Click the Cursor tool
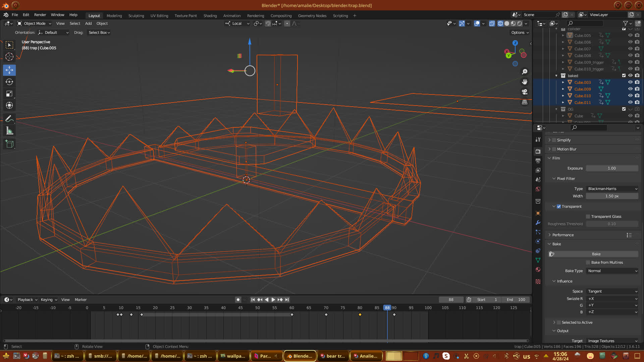This screenshot has width=644, height=362. tap(9, 57)
